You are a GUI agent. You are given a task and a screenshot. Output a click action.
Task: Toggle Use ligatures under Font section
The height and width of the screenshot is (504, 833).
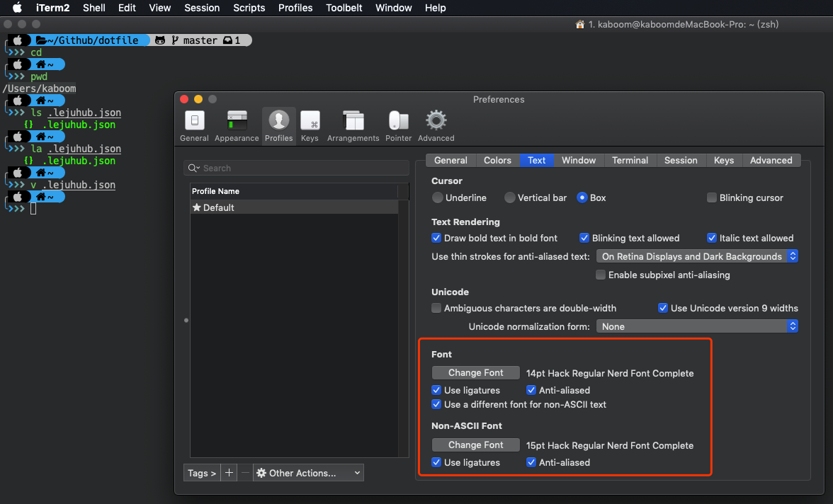click(436, 390)
